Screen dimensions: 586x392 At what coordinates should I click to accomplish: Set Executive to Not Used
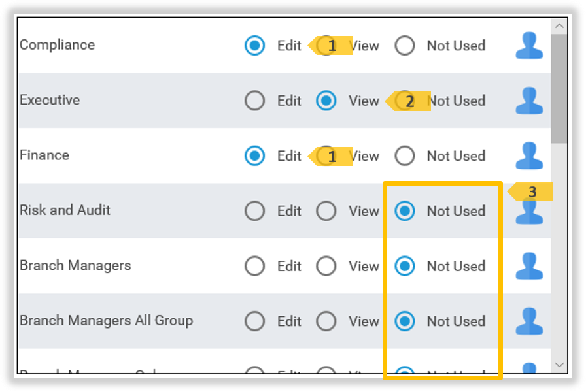pos(405,101)
